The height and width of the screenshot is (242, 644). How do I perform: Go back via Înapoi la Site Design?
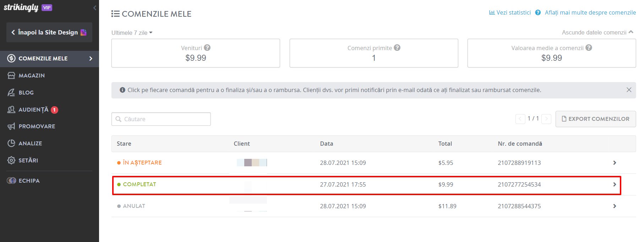(x=49, y=32)
